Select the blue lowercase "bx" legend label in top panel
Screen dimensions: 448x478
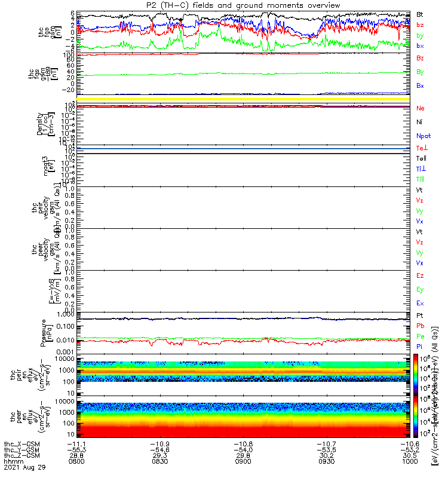point(420,46)
